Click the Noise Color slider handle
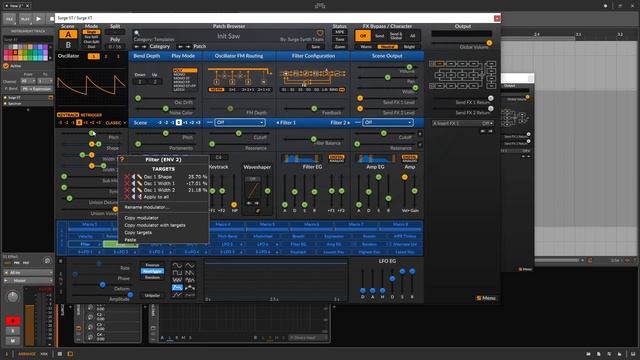640x360 pixels. (x=165, y=109)
